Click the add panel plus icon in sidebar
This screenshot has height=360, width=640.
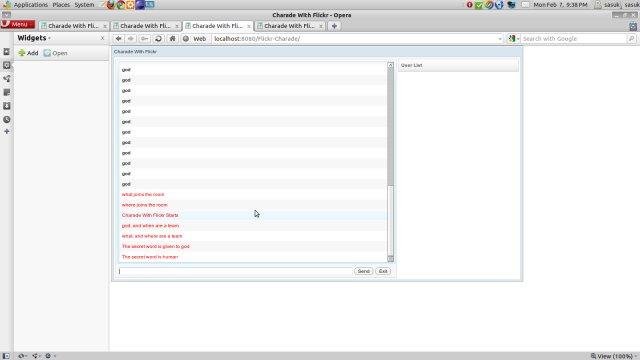pos(7,131)
